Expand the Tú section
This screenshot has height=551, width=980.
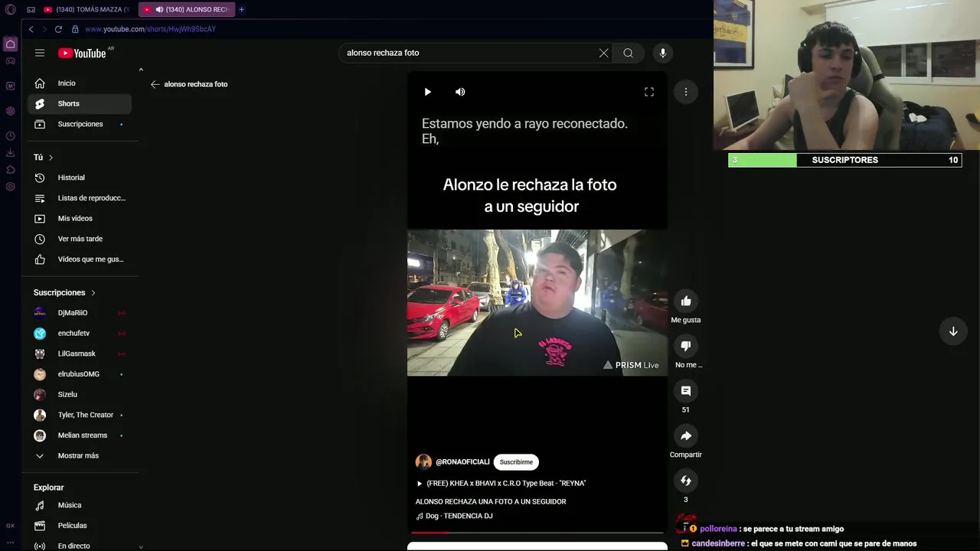44,157
